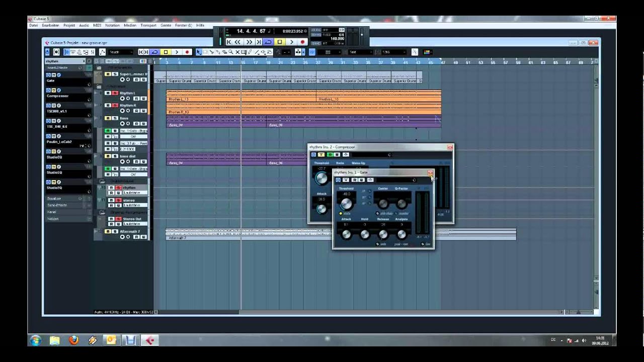Toggle solo on Stereo Out track

pyautogui.click(x=118, y=219)
